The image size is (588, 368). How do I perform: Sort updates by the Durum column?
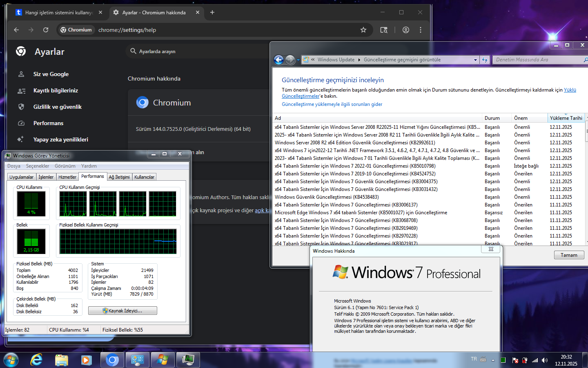(497, 118)
